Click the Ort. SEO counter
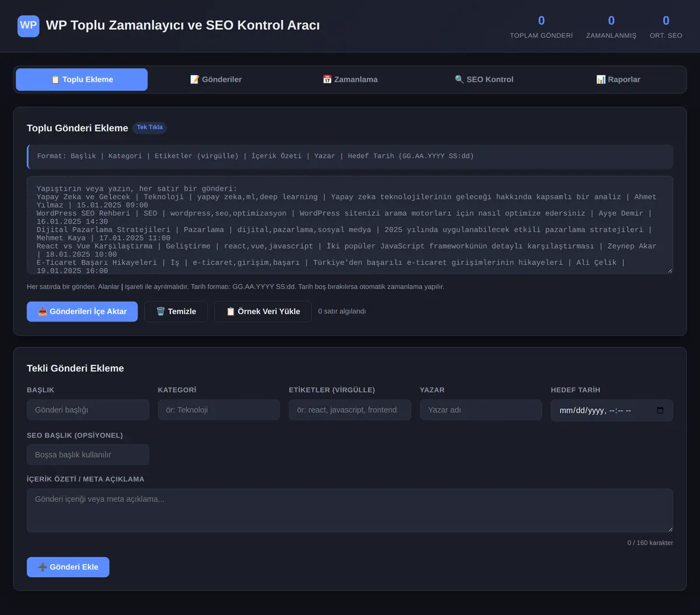 [666, 27]
